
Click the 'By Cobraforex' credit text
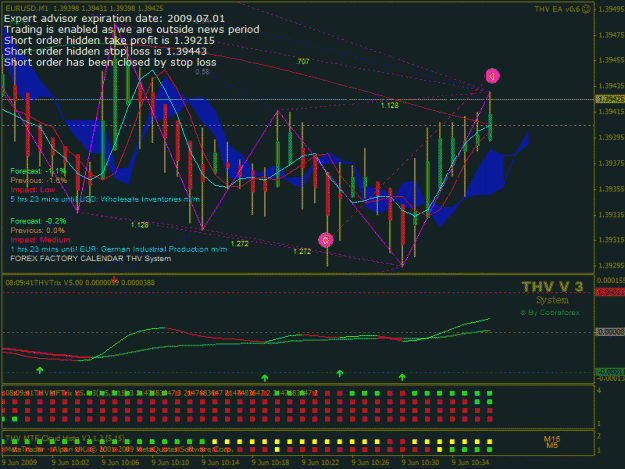[x=550, y=312]
